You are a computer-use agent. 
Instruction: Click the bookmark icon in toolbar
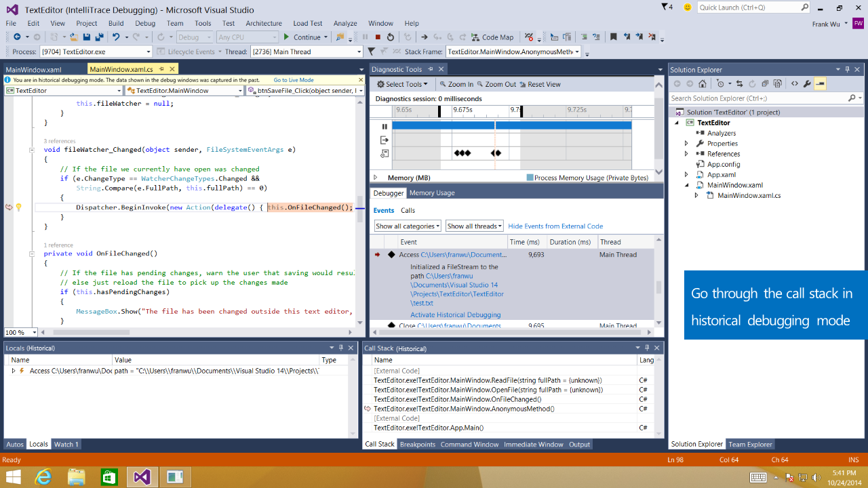coord(613,37)
